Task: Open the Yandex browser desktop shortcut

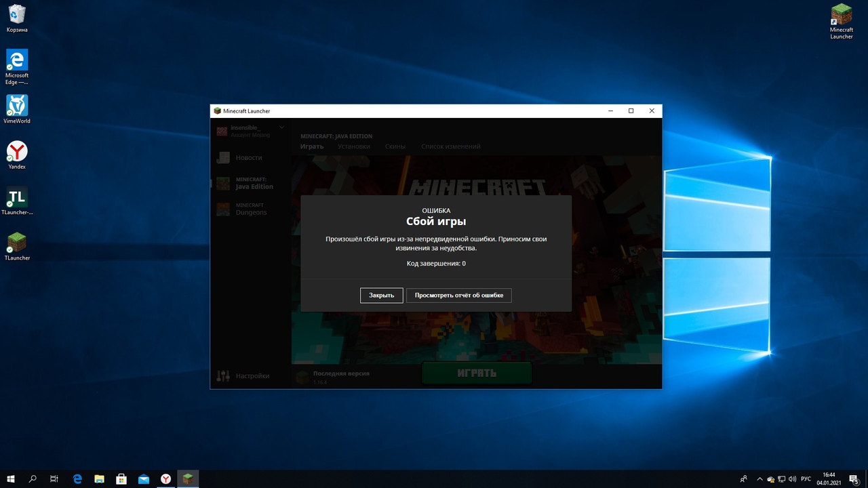Action: click(17, 155)
